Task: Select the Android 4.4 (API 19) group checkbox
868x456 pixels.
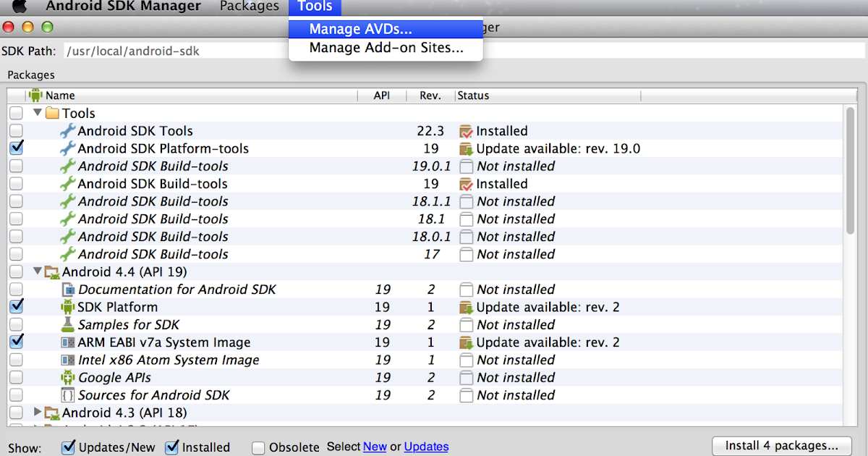Action: [16, 272]
